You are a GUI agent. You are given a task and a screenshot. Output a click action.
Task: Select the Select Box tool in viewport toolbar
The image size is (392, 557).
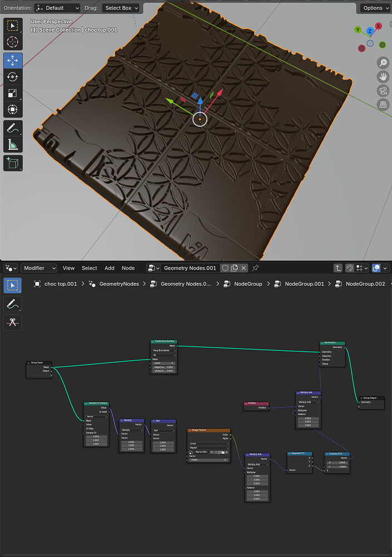pyautogui.click(x=13, y=26)
